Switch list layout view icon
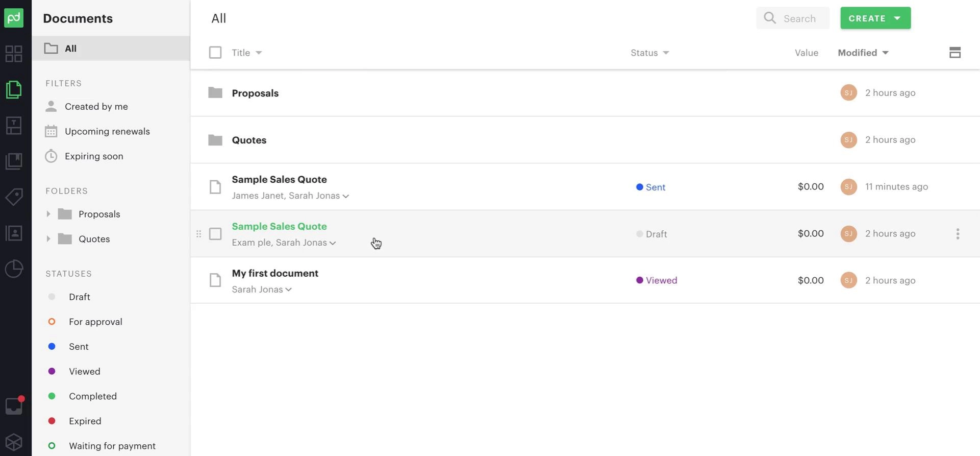 click(x=955, y=53)
